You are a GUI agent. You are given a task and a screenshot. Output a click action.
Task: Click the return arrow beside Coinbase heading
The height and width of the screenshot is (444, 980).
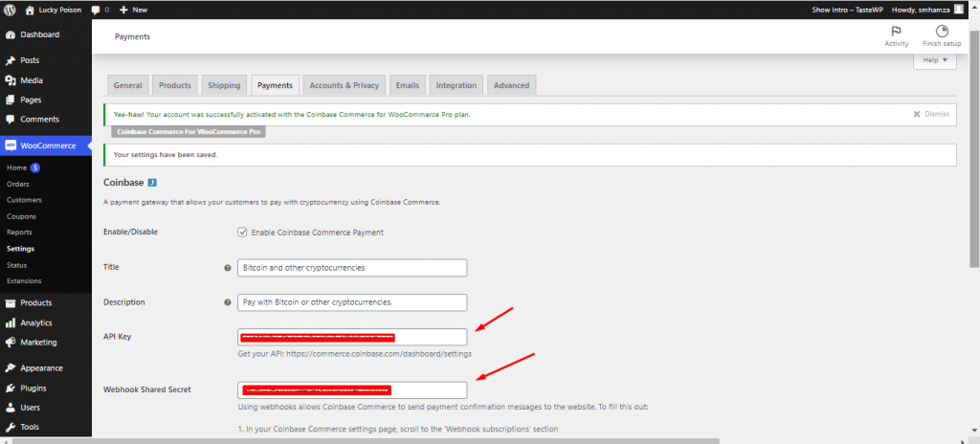pyautogui.click(x=152, y=183)
